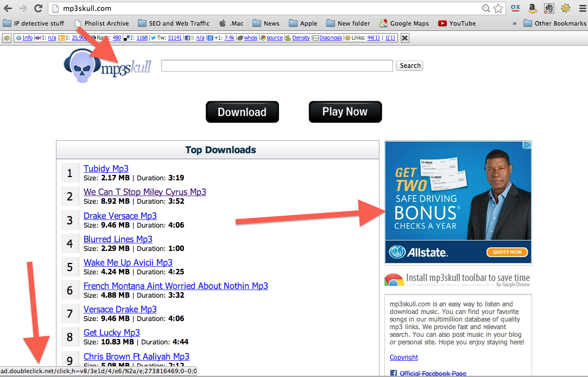Click the Allstate Quote Now button
Viewport: 588px width, 377px height.
(507, 252)
